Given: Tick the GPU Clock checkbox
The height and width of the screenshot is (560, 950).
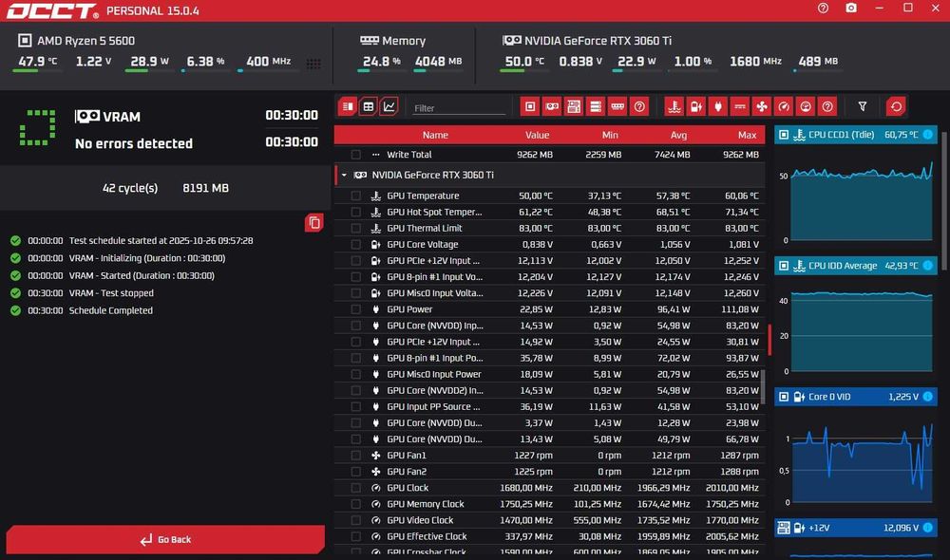Looking at the screenshot, I should click(x=355, y=488).
